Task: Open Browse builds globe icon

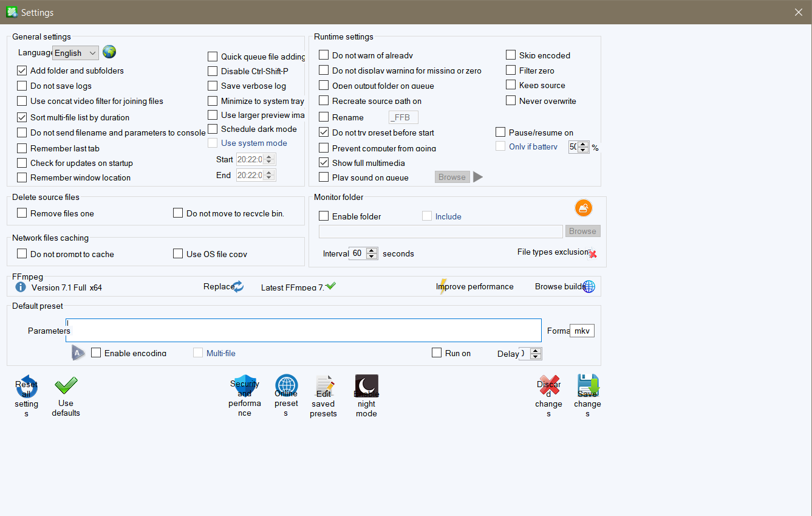Action: pyautogui.click(x=589, y=286)
